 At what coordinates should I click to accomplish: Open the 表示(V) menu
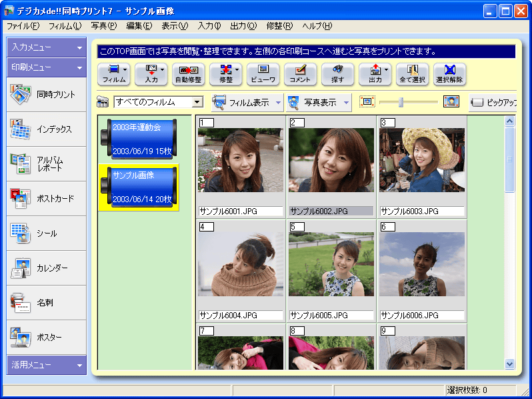pyautogui.click(x=175, y=26)
